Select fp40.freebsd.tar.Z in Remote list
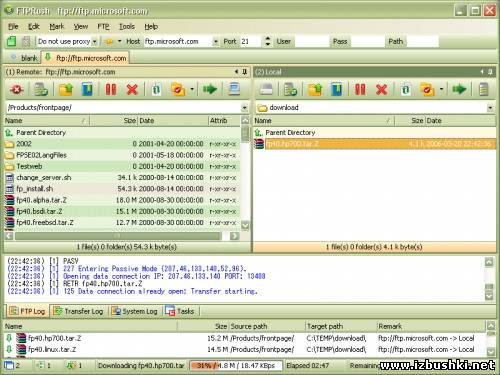The width and height of the screenshot is (500, 375). coord(122,223)
